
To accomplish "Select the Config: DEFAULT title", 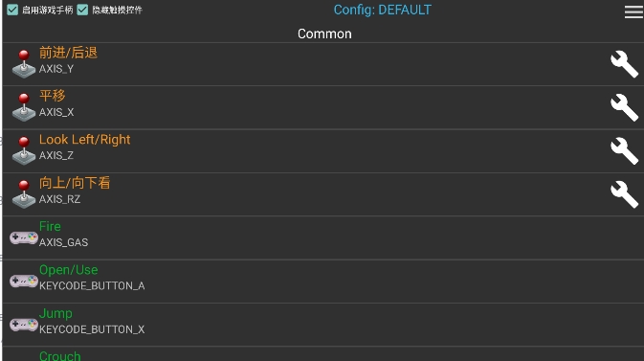I will coord(383,10).
